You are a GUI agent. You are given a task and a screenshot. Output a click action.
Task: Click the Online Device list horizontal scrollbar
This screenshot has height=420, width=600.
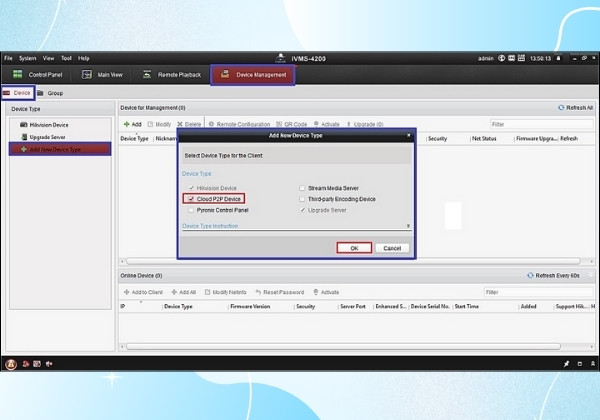click(x=343, y=347)
